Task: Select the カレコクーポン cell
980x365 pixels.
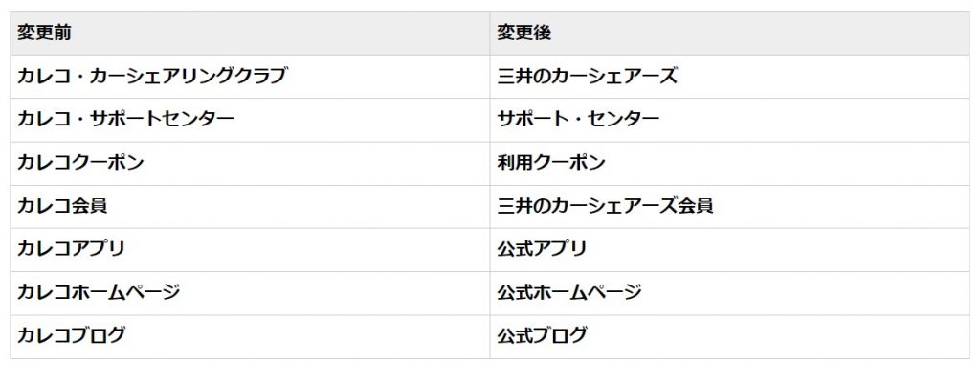Action: tap(250, 163)
